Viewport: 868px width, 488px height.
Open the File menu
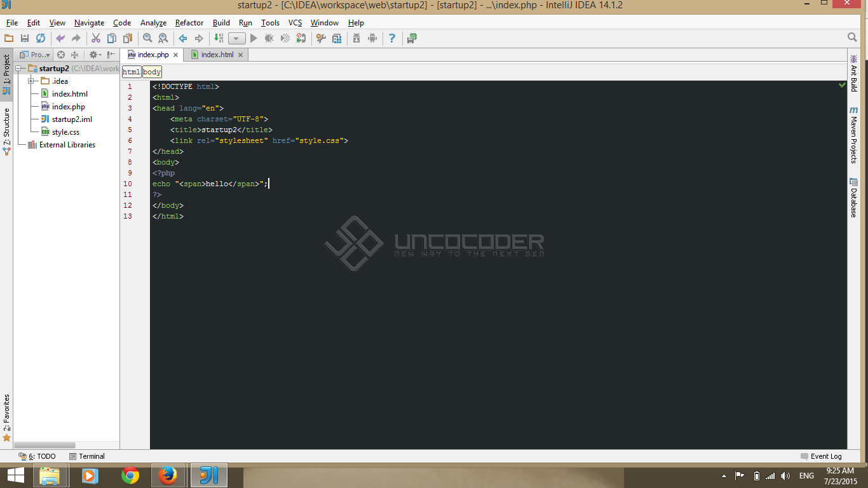(x=12, y=23)
